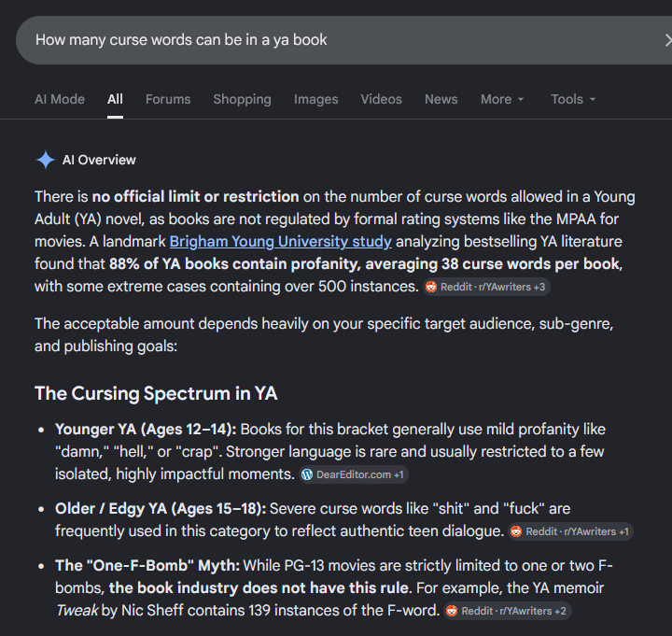672x636 pixels.
Task: Open the Reddit r/YAwriters +2 source chip
Action: pos(507,611)
